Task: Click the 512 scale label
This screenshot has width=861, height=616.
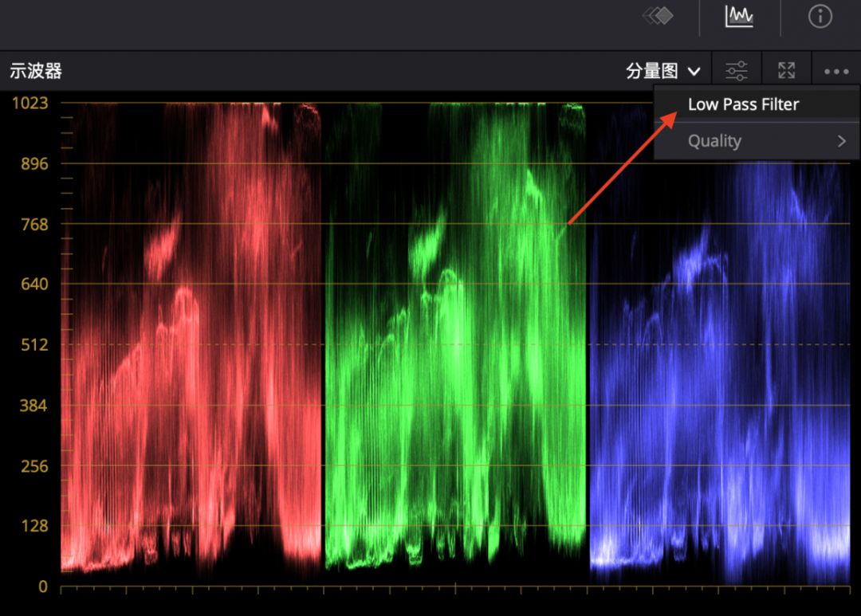Action: tap(34, 345)
